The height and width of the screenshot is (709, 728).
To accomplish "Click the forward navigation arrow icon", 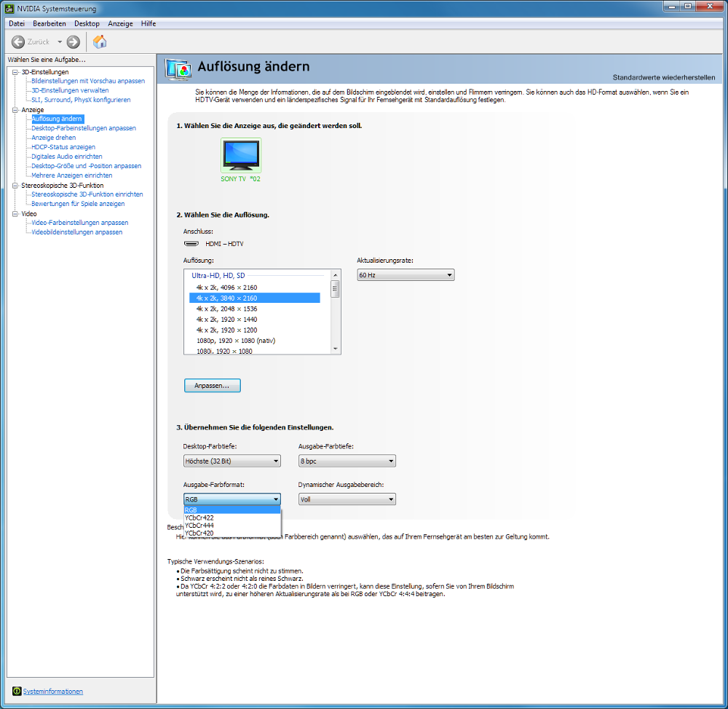I will click(74, 42).
